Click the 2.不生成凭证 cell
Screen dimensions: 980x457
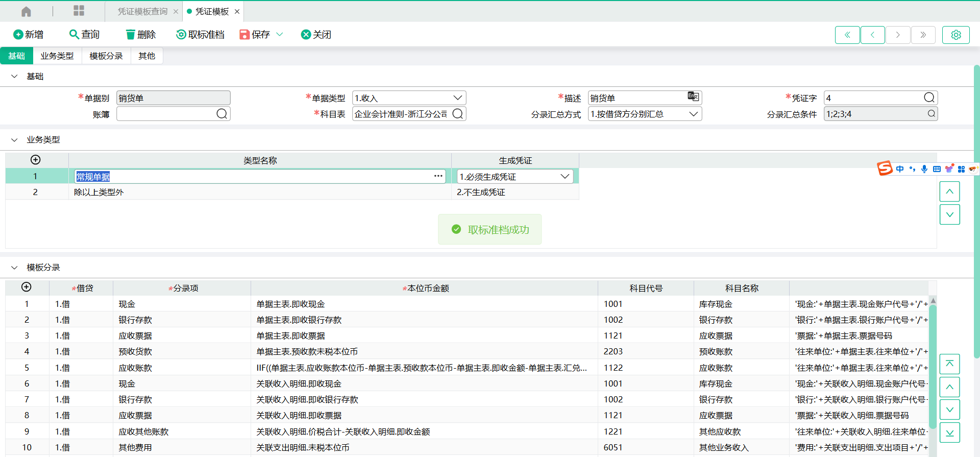click(x=516, y=192)
